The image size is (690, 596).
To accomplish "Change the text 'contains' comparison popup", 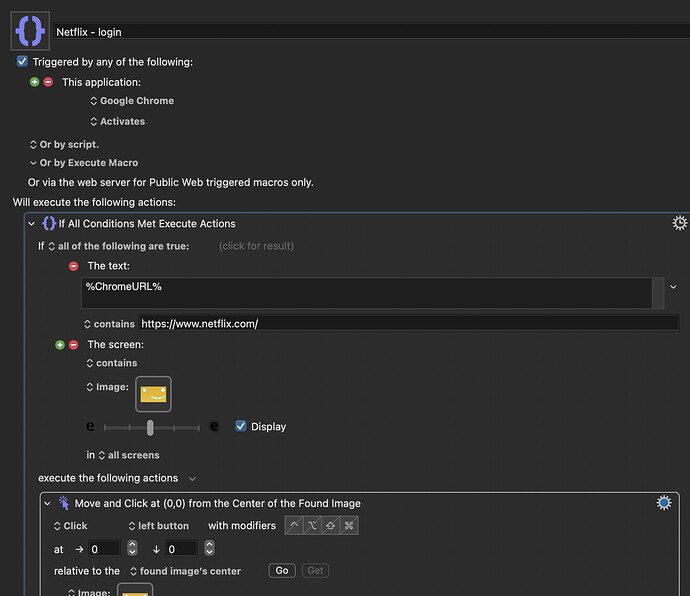I will tap(110, 324).
